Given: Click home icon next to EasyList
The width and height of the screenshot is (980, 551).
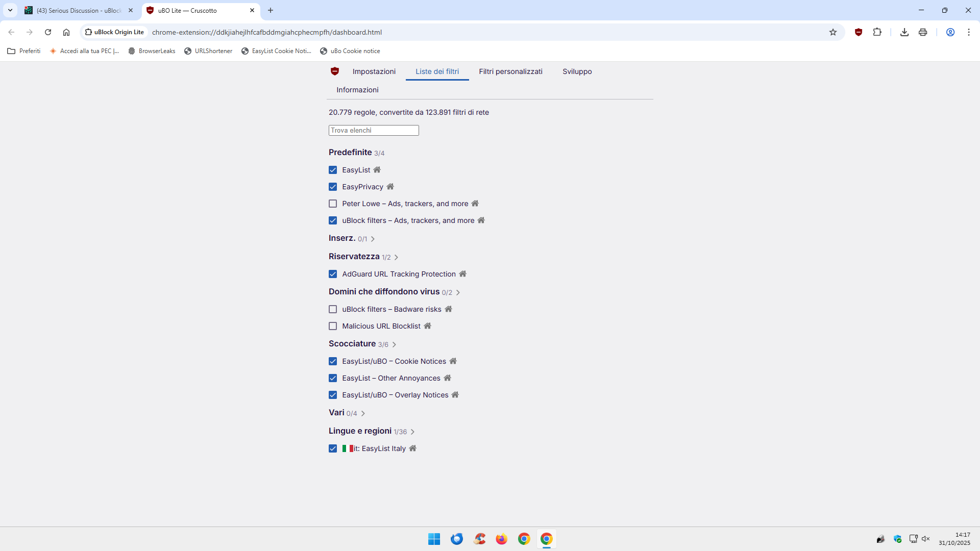Looking at the screenshot, I should pos(377,170).
